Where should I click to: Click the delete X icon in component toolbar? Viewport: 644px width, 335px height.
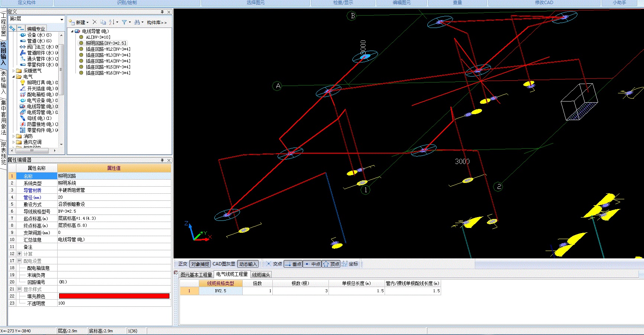coord(94,22)
